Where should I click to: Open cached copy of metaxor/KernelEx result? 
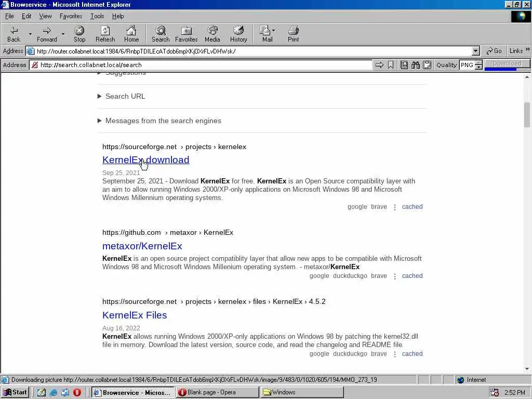point(412,276)
